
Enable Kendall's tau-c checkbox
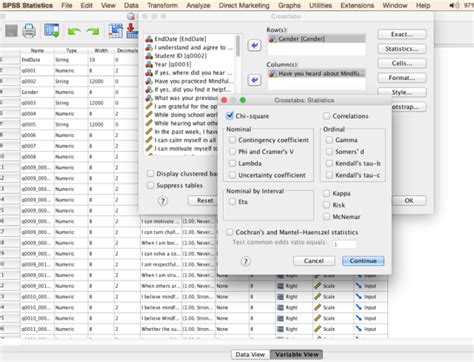329,175
